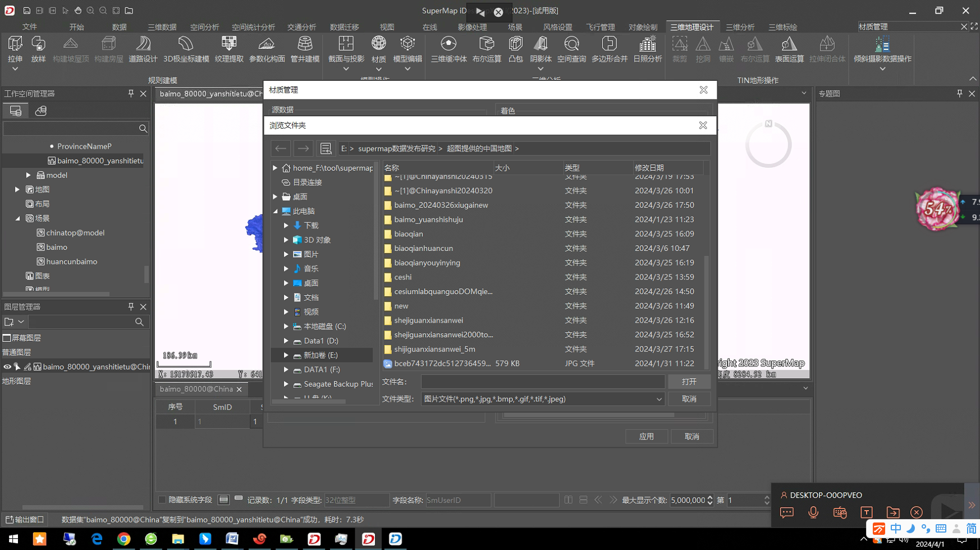Click the 应用 button
The height and width of the screenshot is (550, 980).
(646, 436)
